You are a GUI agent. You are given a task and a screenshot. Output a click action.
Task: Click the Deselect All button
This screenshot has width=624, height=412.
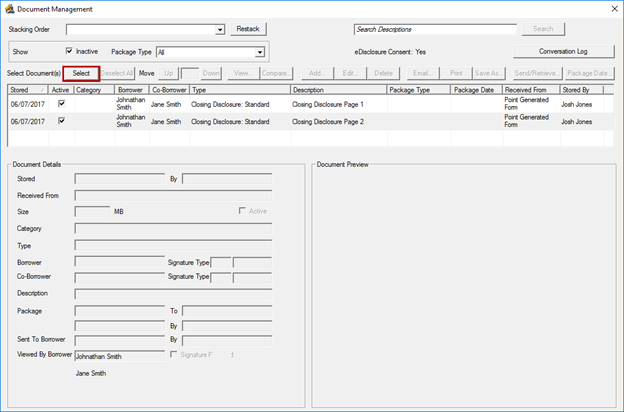[x=117, y=73]
